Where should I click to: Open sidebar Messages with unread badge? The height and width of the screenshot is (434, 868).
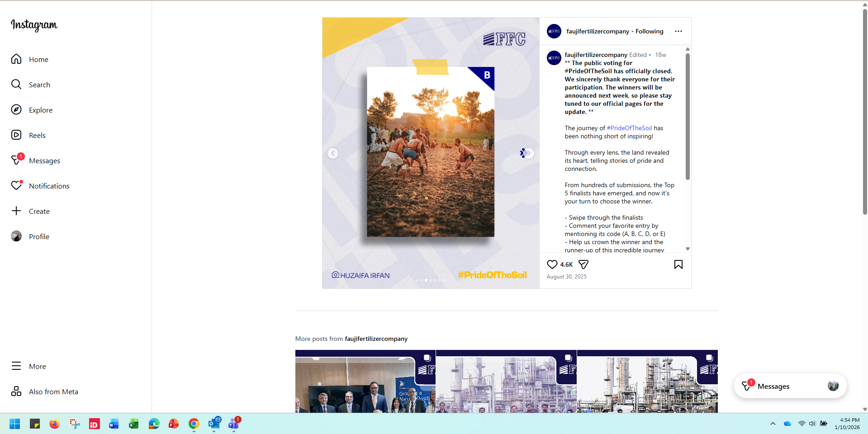point(36,160)
